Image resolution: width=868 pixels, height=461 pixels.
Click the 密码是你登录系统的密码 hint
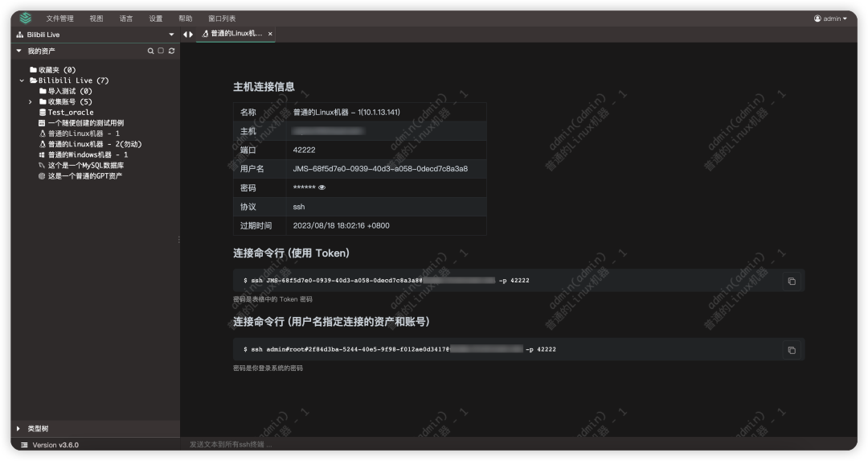pyautogui.click(x=268, y=368)
